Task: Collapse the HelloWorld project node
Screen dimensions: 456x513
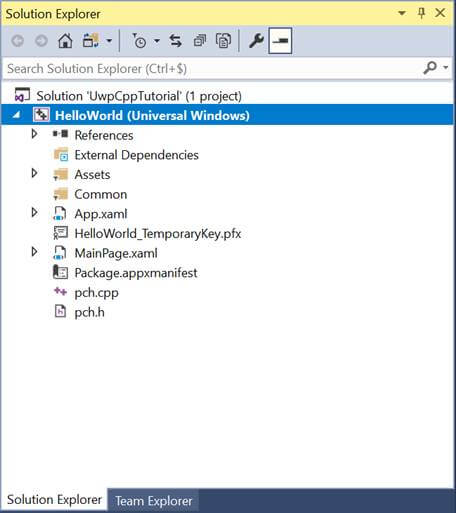Action: (16, 115)
